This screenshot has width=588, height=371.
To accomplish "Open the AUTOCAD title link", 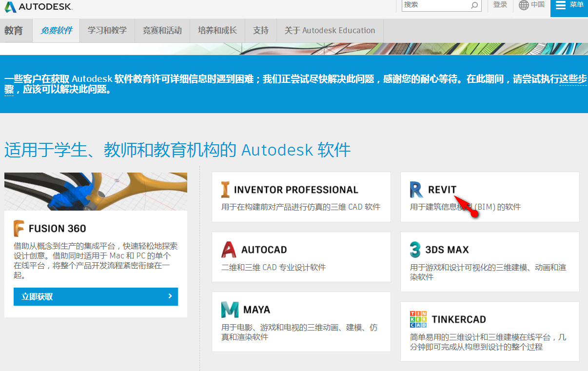I will 264,250.
